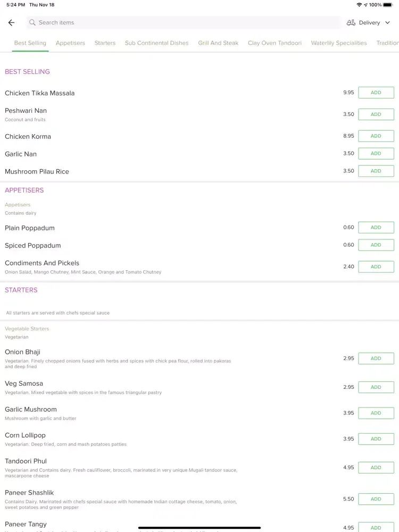The height and width of the screenshot is (532, 399).
Task: Tap the Wi-Fi status icon
Action: [x=359, y=5]
